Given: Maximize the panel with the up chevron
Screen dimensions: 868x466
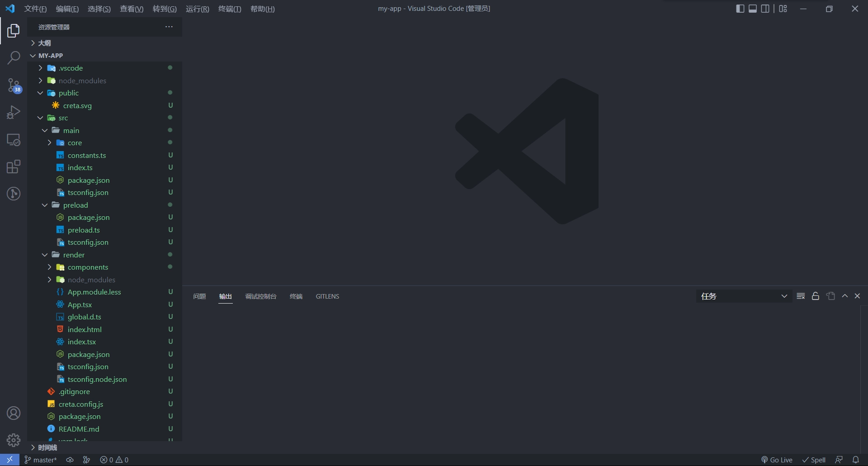Looking at the screenshot, I should click(845, 296).
